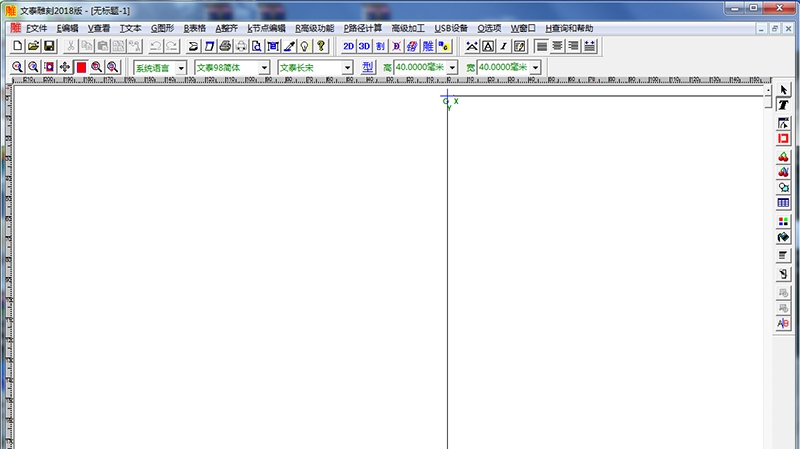
Task: Click the printer icon in the toolbar
Action: tap(226, 46)
